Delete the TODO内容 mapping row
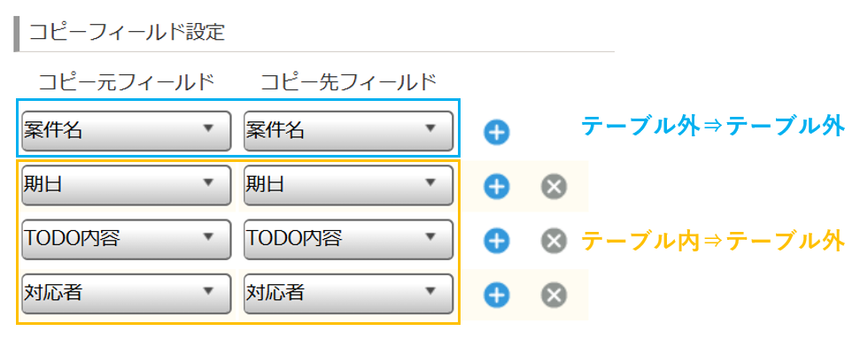Viewport: 868px width, 339px height. click(x=554, y=241)
